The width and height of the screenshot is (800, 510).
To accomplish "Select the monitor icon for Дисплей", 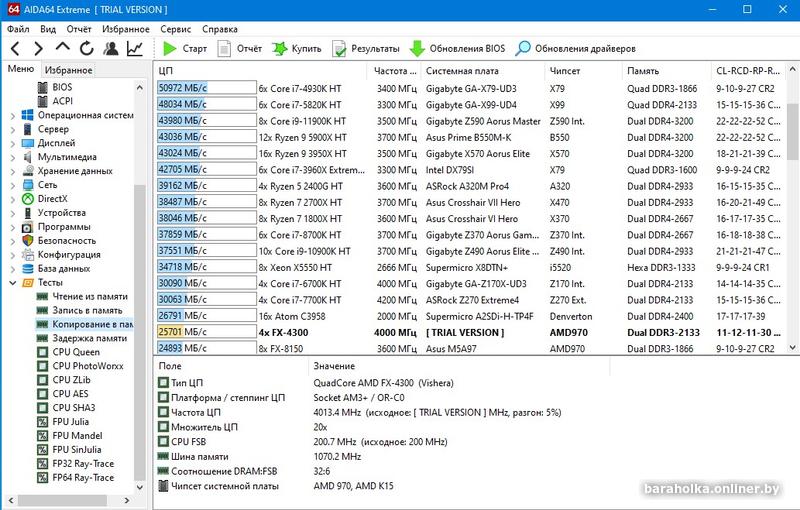I will coord(28,143).
